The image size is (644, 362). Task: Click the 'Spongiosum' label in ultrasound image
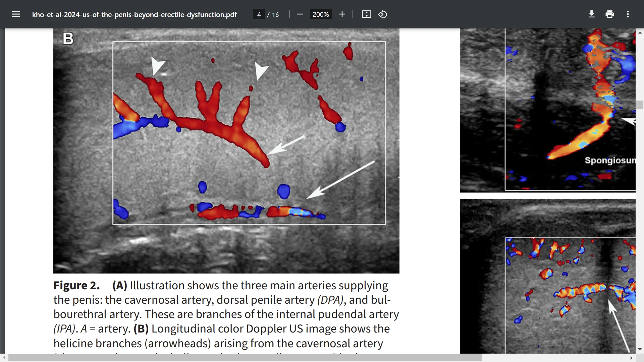pyautogui.click(x=610, y=161)
